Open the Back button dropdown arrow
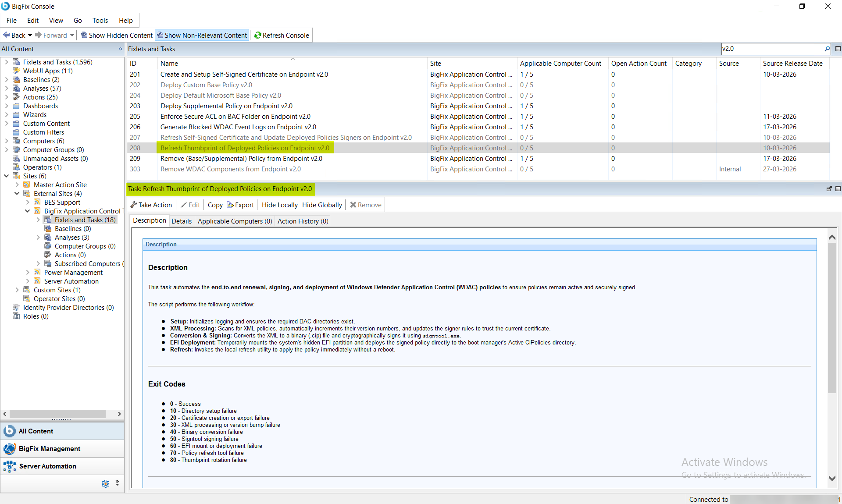Screen dimensions: 842x504 point(30,35)
